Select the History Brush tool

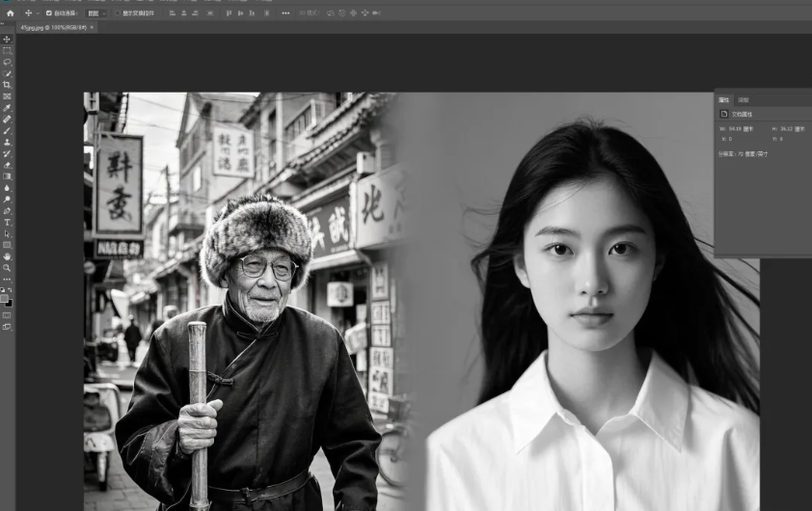coord(7,153)
